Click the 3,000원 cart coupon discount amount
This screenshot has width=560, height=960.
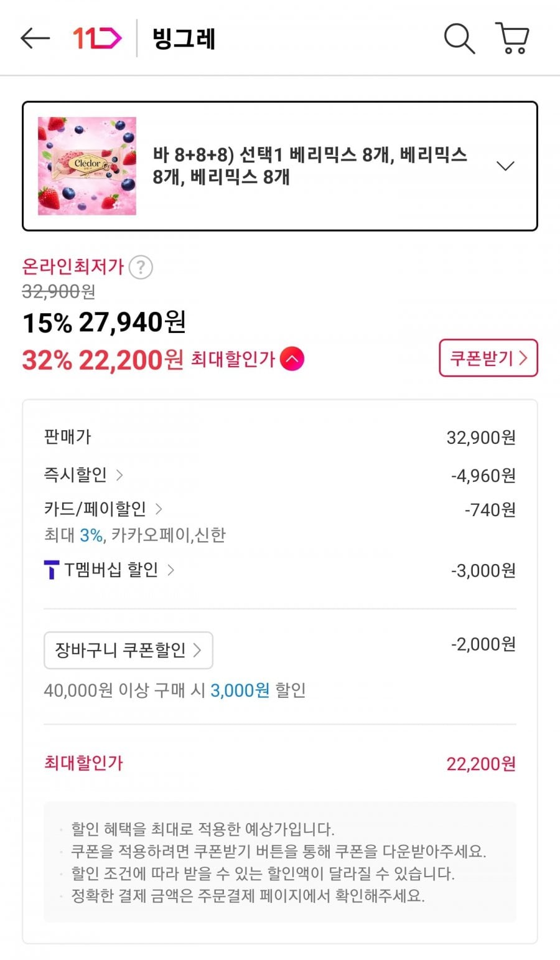(240, 690)
